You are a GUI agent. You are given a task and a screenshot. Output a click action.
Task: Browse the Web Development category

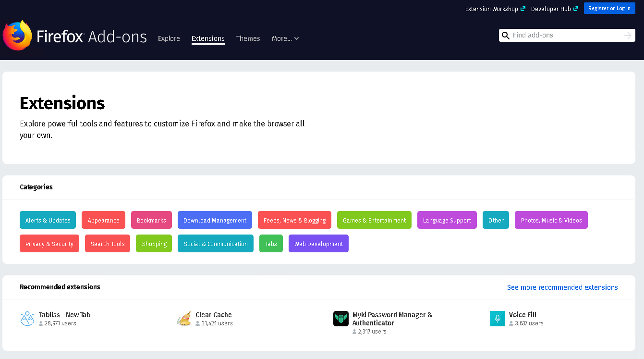click(318, 244)
